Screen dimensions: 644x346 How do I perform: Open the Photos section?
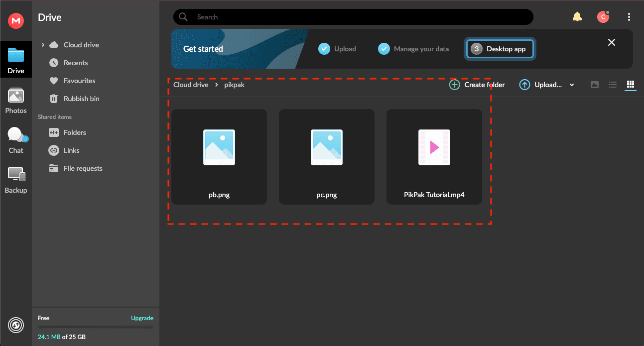click(16, 100)
